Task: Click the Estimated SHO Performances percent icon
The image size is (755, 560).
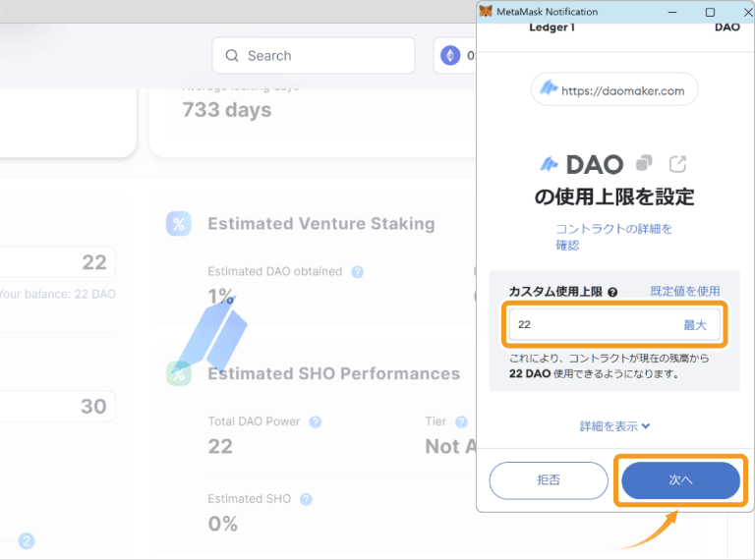Action: point(179,373)
